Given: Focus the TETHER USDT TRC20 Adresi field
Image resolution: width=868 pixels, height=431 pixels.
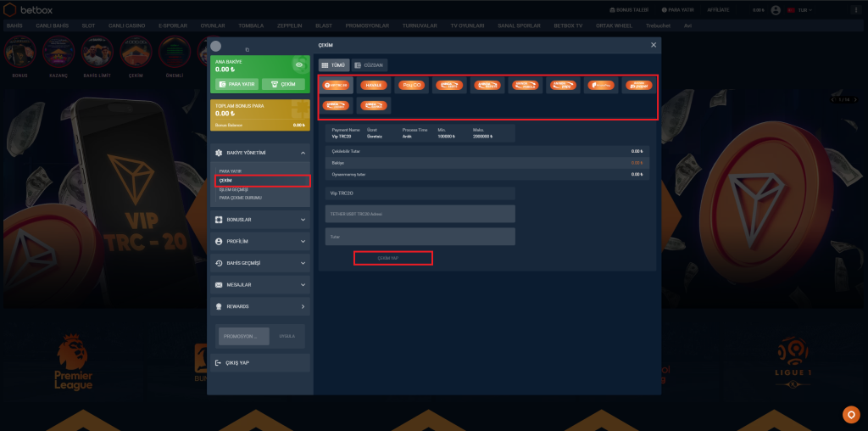Looking at the screenshot, I should 420,214.
